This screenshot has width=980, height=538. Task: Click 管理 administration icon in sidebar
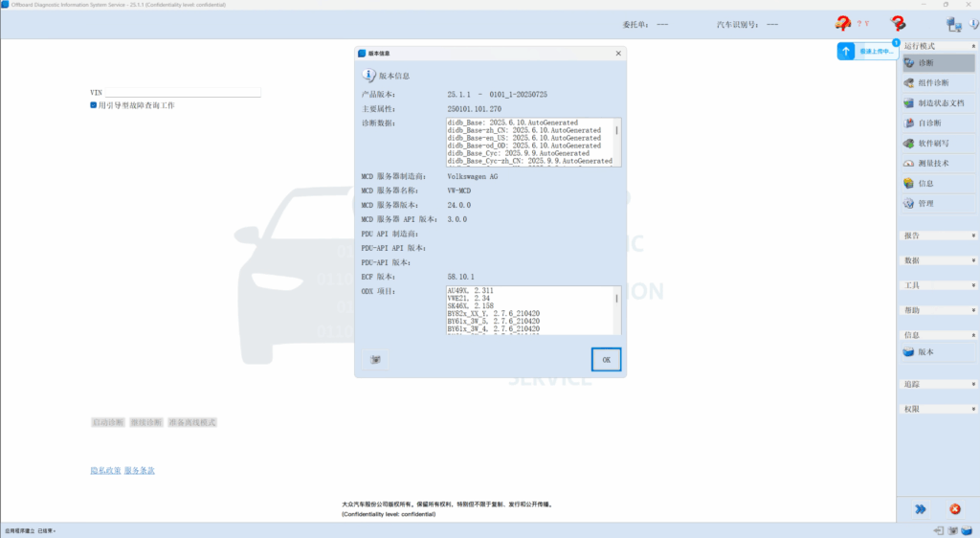(908, 204)
